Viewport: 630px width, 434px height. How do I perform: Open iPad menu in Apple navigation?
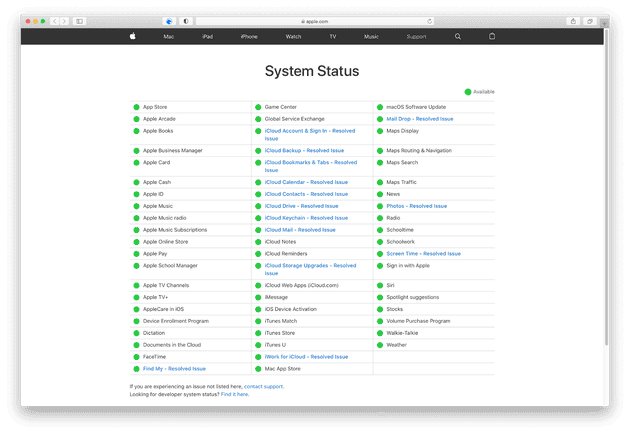[208, 37]
